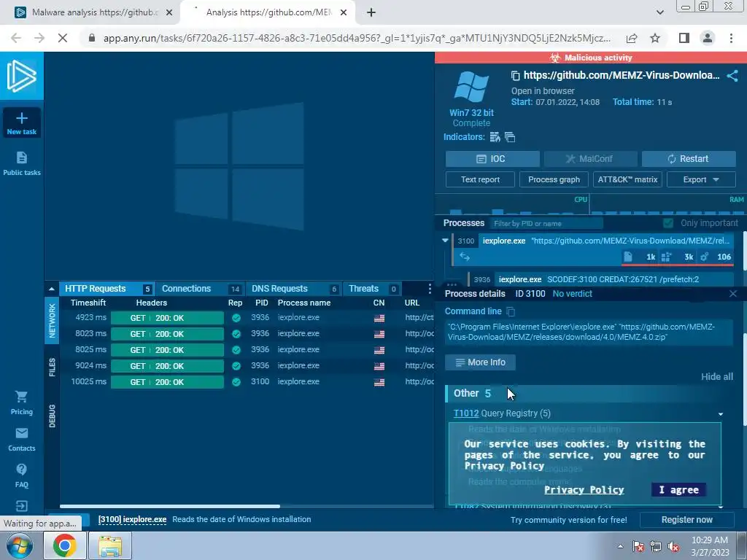
Task: Select the NETWORK vertical tab
Action: (x=52, y=321)
